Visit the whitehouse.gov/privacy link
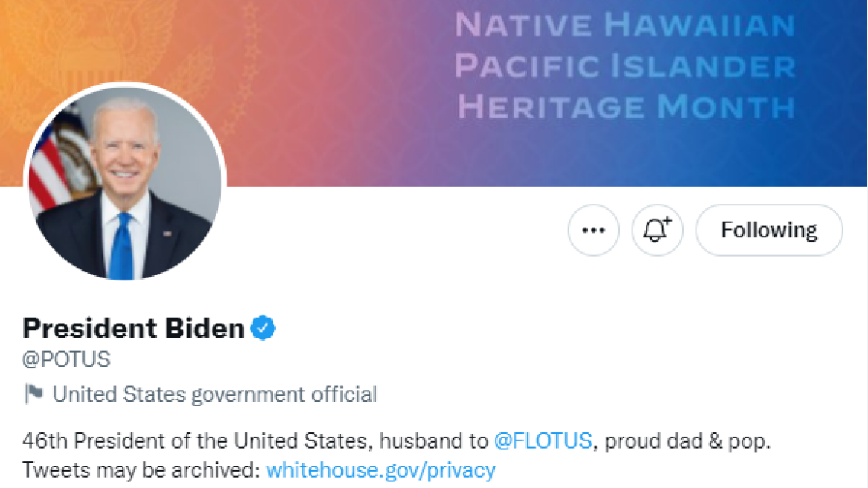 pyautogui.click(x=380, y=470)
